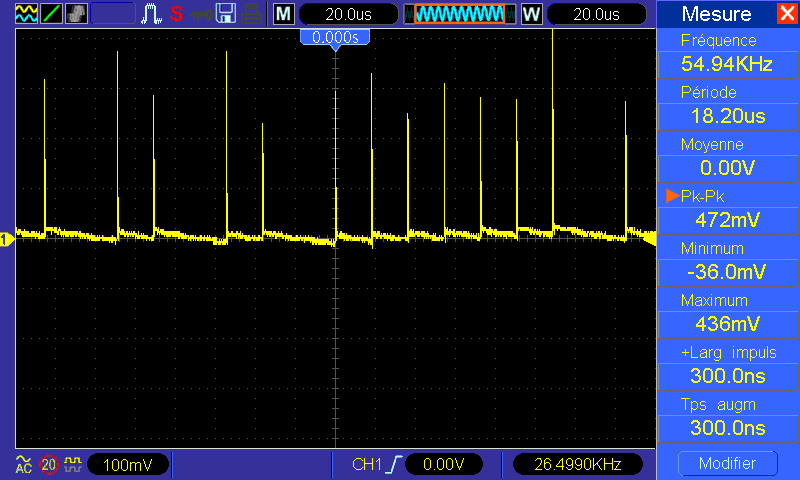This screenshot has width=800, height=480.
Task: Select the Maximum measurement item
Action: (x=726, y=312)
